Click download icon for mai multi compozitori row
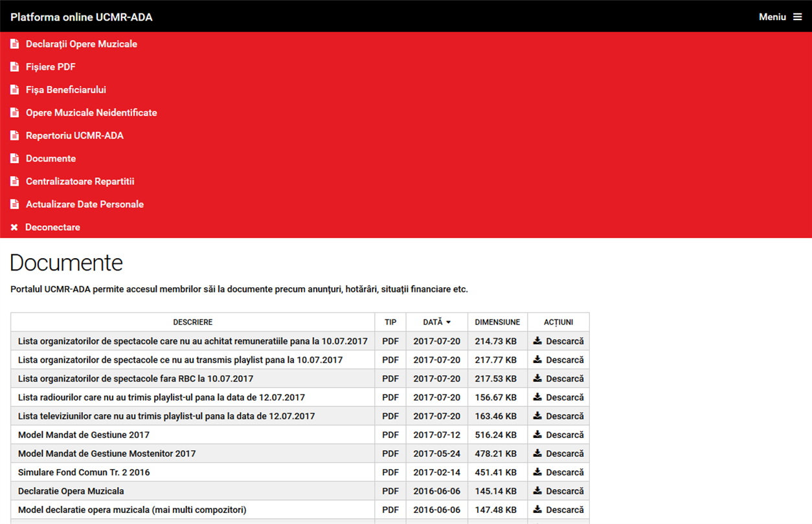 537,510
